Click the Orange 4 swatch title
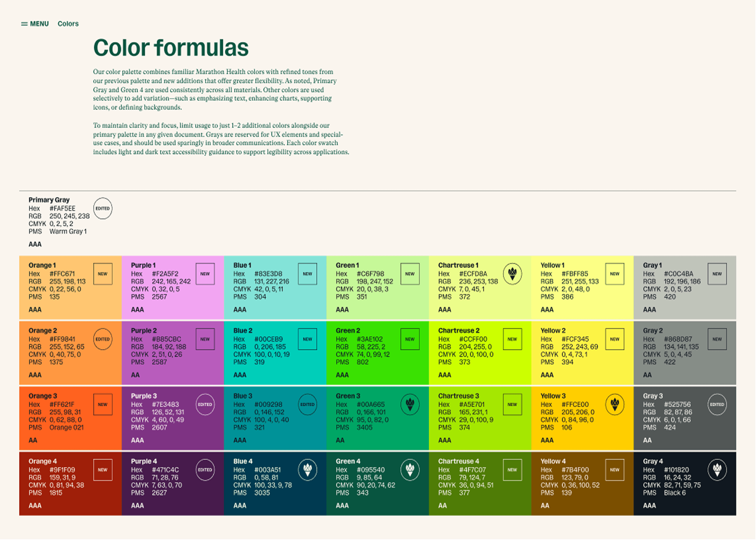756x540 pixels. pyautogui.click(x=43, y=462)
